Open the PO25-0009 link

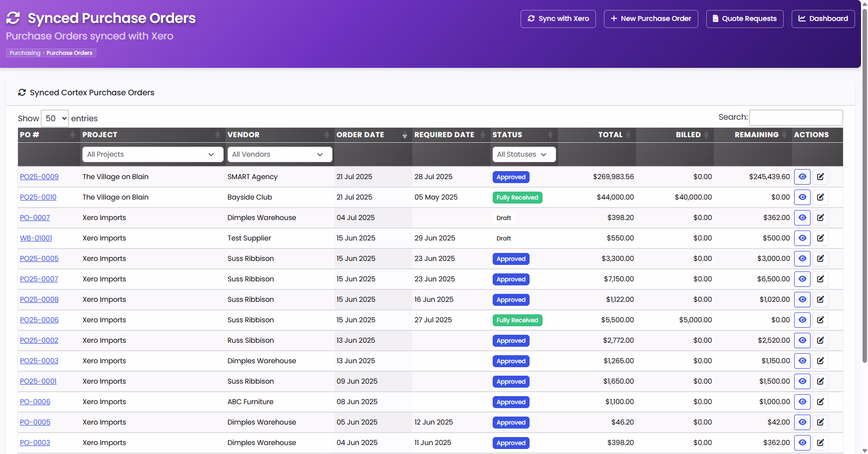[x=39, y=177]
